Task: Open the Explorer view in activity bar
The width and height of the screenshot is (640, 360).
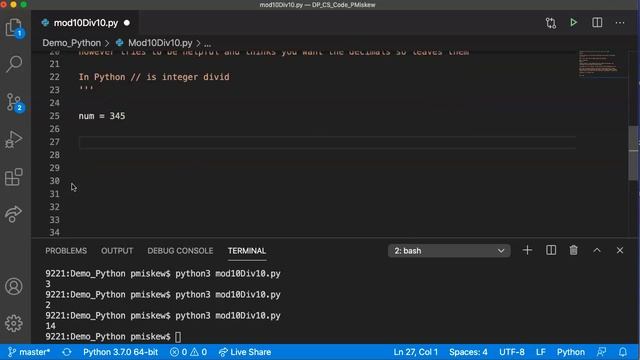Action: [x=14, y=28]
